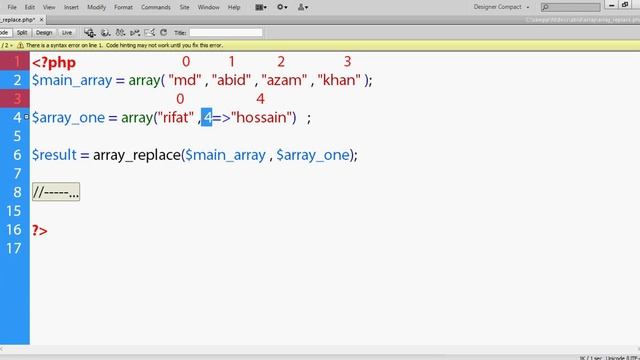The height and width of the screenshot is (360, 640).
Task: Open the Site menu
Action: 184,7
